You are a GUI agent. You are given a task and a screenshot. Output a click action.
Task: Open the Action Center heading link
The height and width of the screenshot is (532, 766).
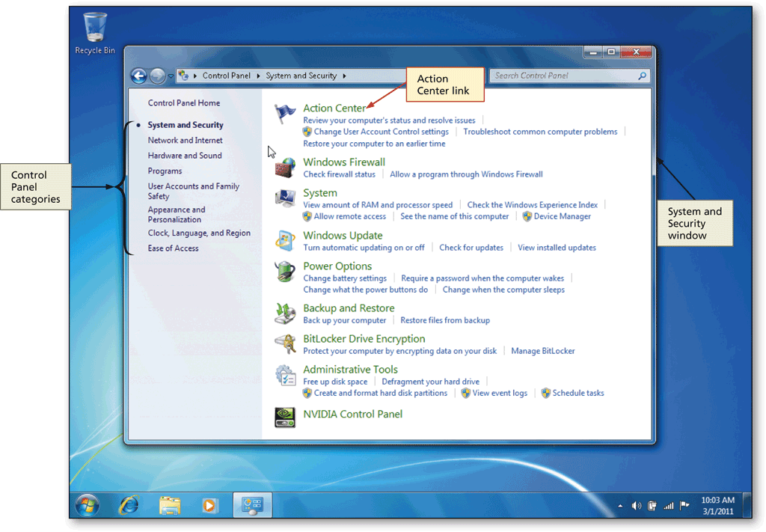click(334, 108)
